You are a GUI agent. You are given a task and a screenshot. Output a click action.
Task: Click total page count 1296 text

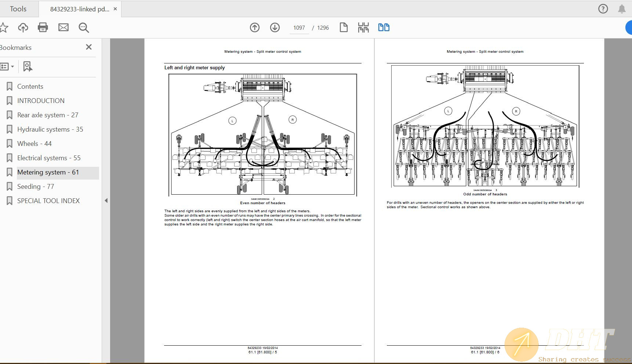click(x=323, y=28)
